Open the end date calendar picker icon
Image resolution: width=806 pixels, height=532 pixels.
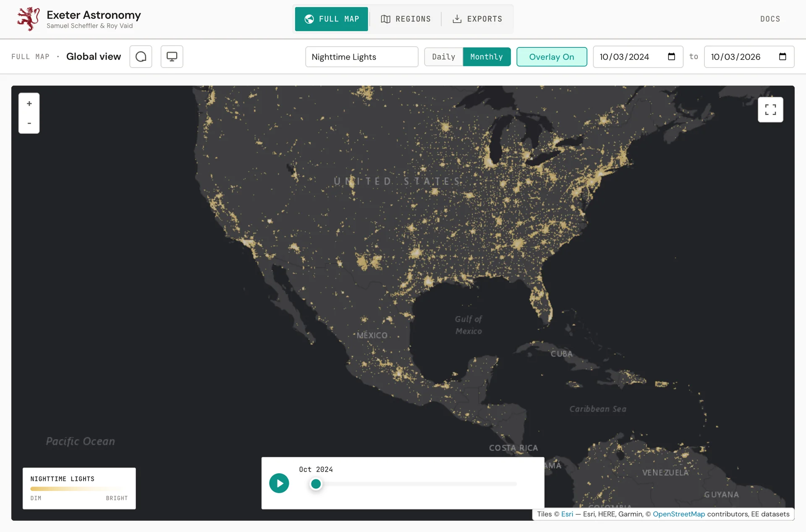click(782, 57)
